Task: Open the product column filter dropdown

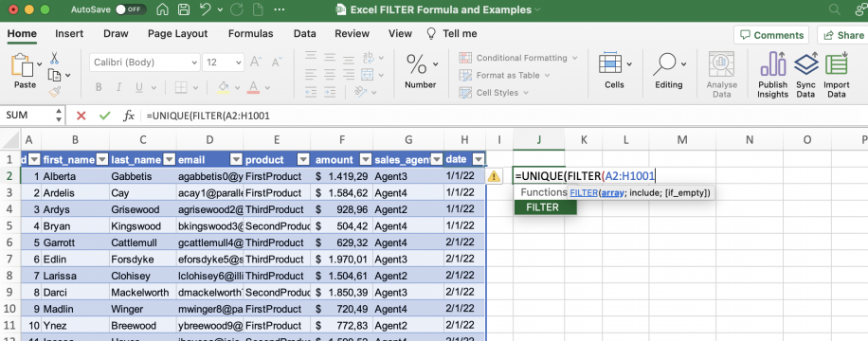Action: (x=303, y=160)
